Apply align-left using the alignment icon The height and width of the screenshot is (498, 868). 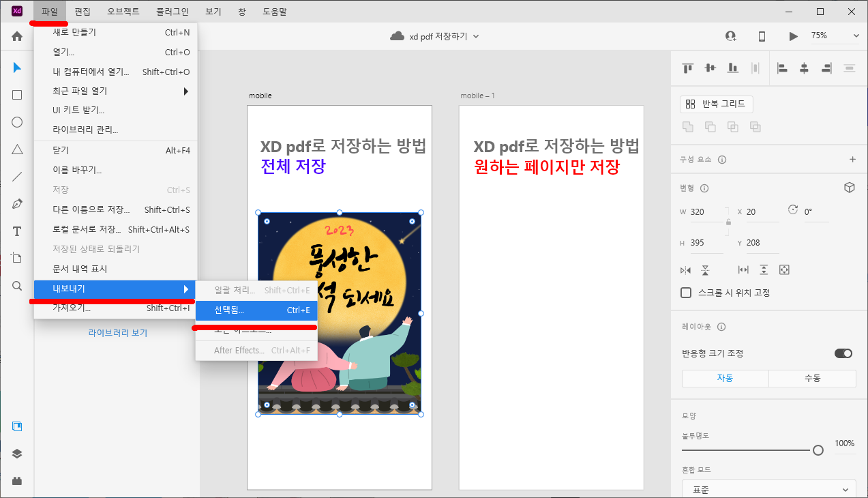781,68
